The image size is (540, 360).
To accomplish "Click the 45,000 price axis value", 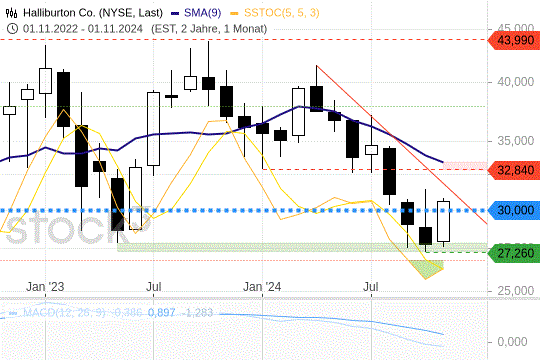I will [516, 28].
